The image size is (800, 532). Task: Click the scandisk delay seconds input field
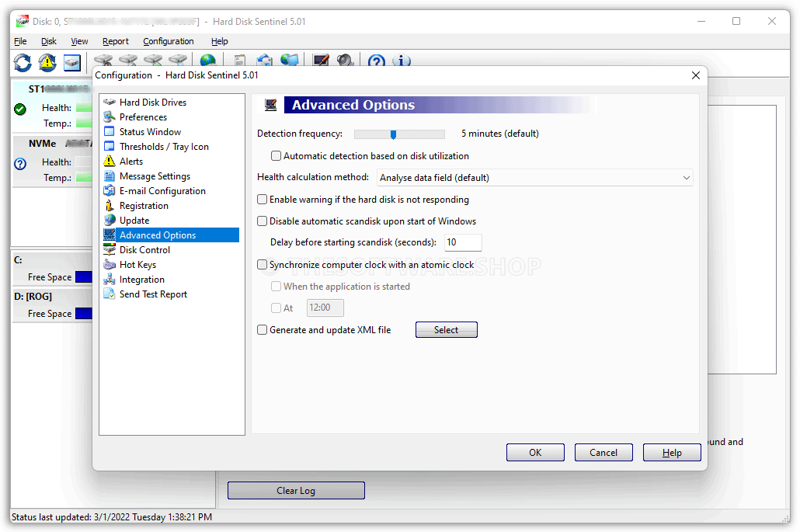(463, 242)
